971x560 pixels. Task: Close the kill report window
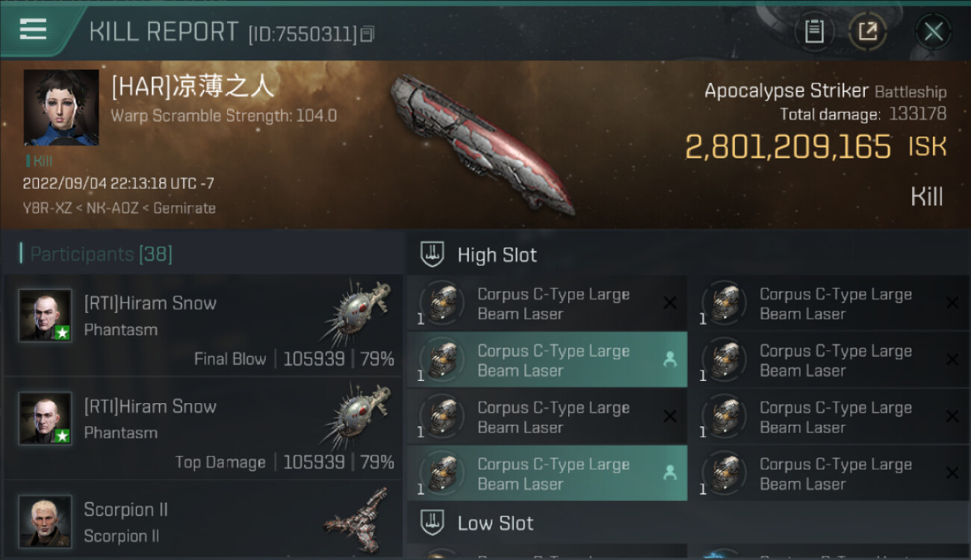click(934, 31)
